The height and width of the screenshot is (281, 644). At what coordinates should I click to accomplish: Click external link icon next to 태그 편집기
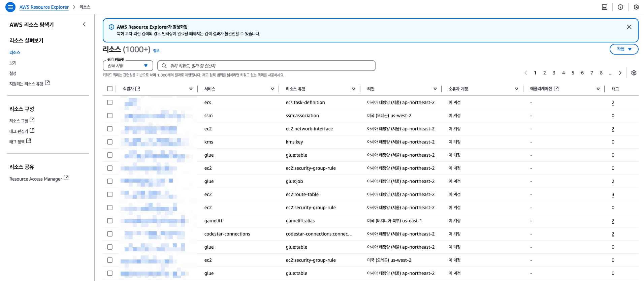click(32, 130)
